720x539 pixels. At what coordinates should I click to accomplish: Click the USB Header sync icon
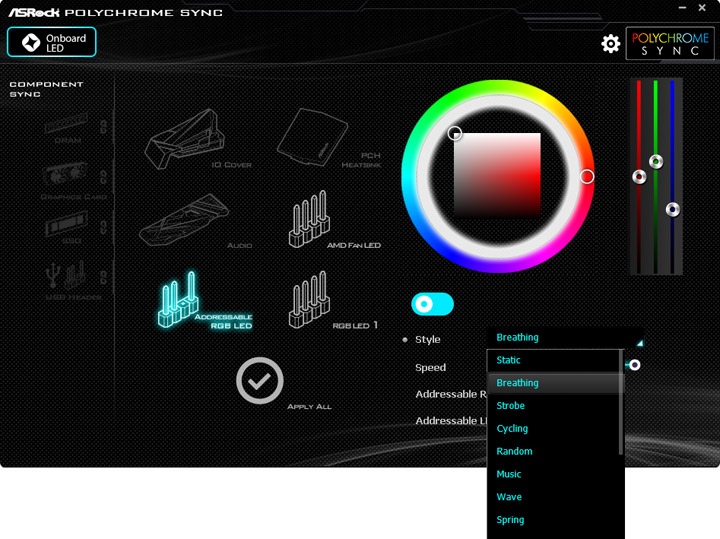(66, 275)
